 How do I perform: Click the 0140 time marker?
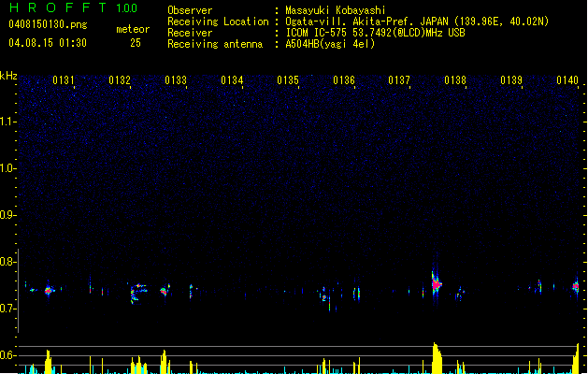tap(567, 80)
